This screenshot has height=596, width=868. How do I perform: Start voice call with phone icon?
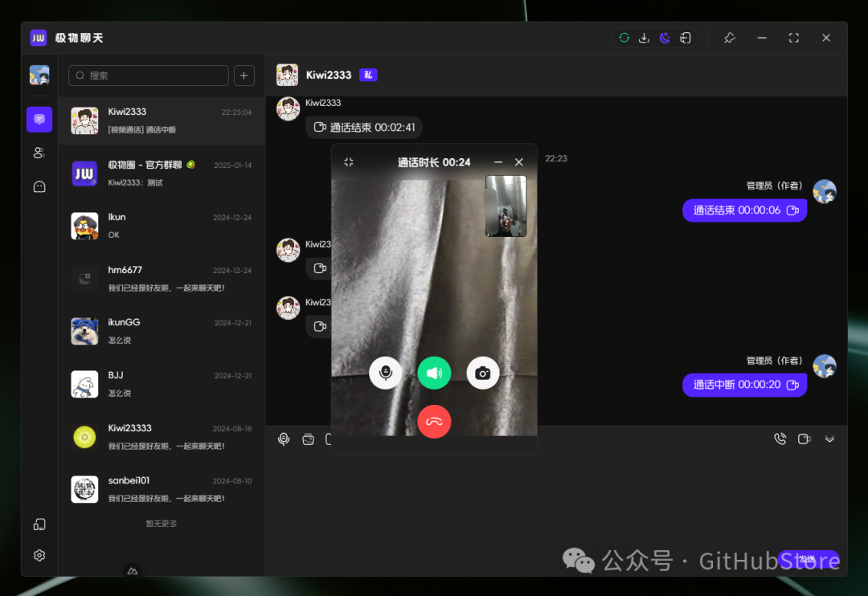click(780, 439)
